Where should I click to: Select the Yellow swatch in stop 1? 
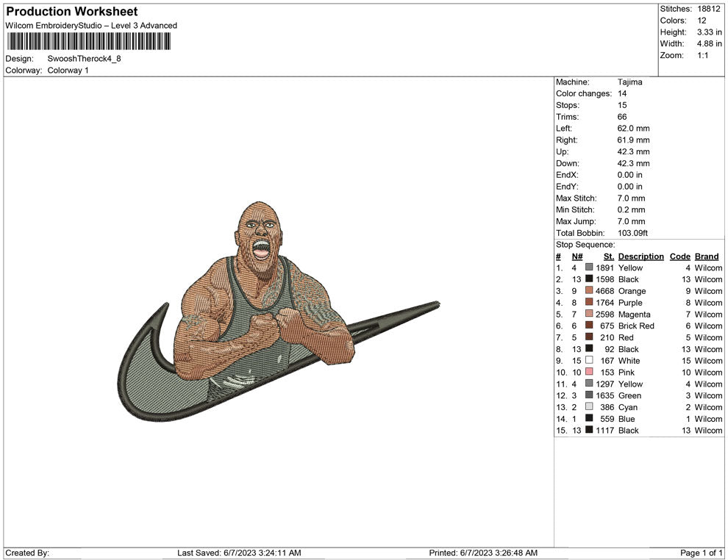[x=589, y=268]
